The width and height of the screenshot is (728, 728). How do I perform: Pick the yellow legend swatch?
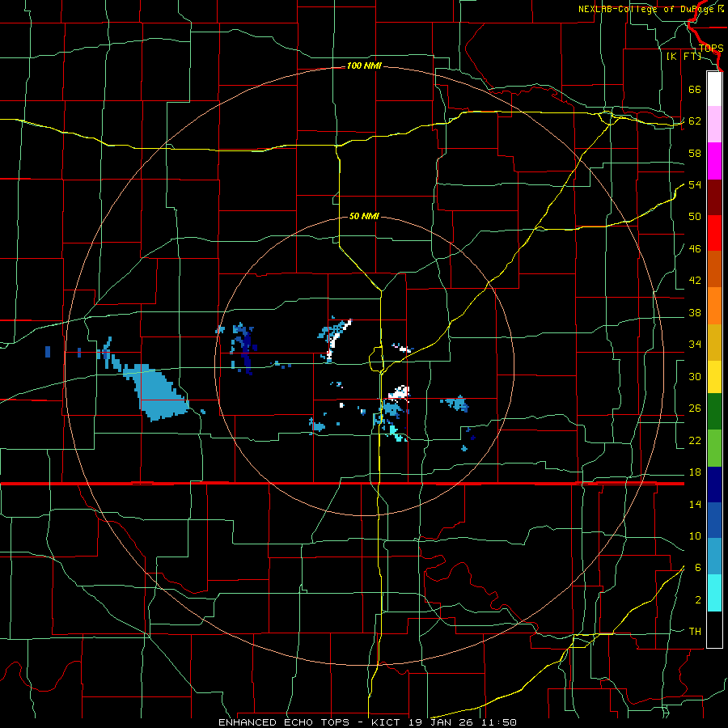(x=714, y=376)
